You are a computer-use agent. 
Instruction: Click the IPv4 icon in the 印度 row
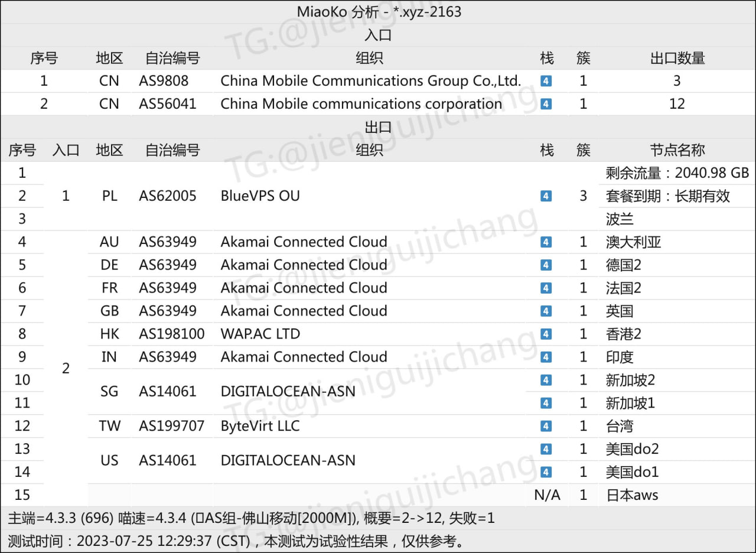tap(546, 357)
